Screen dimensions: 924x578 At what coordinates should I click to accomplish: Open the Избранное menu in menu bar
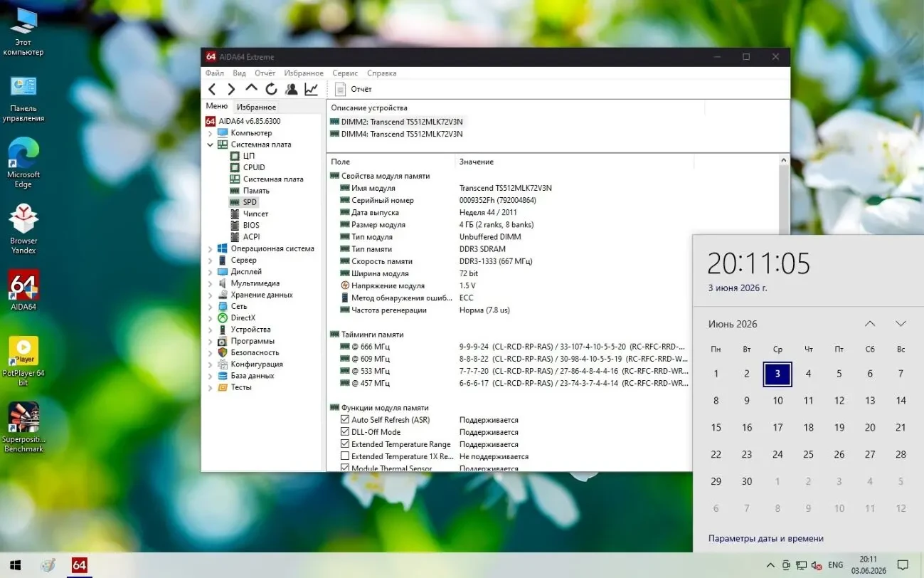pos(304,73)
